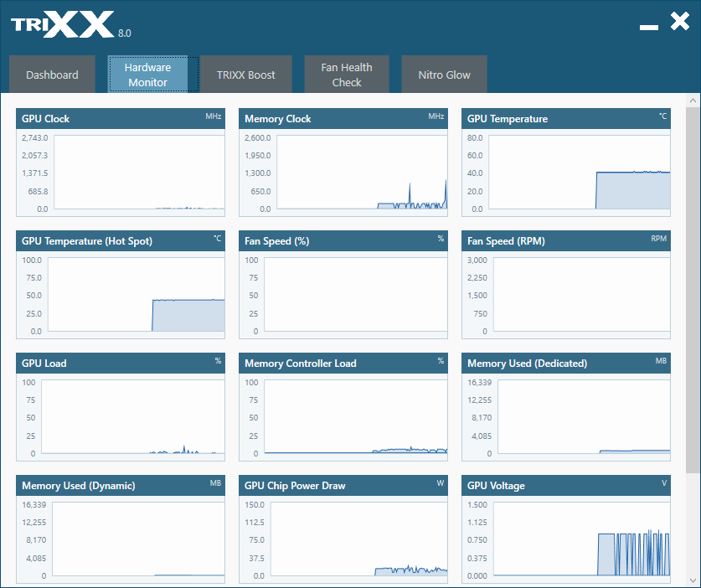701x588 pixels.
Task: Click inside the GPU Clock chart area
Action: (139, 173)
